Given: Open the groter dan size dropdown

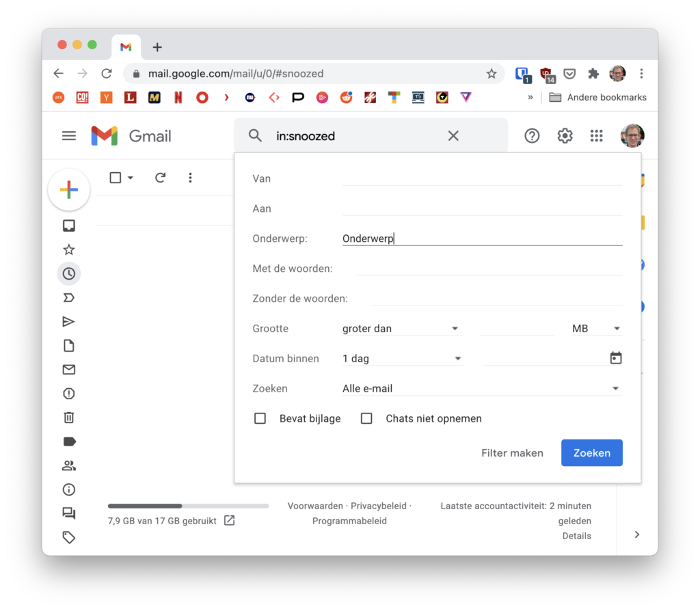Looking at the screenshot, I should tap(401, 329).
